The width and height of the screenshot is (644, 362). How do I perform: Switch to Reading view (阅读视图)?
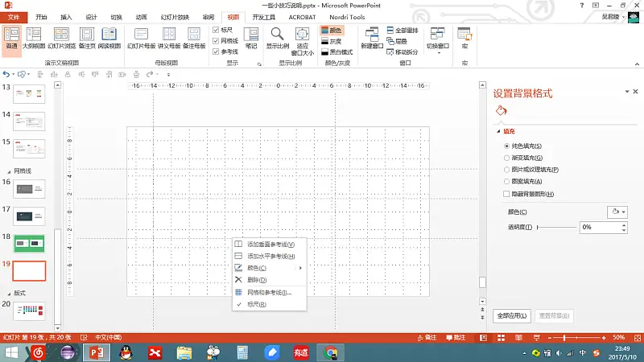coord(109,38)
